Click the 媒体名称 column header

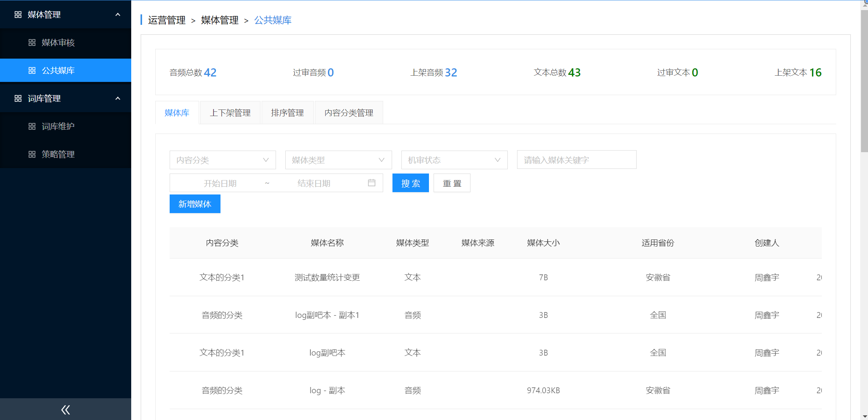[327, 243]
